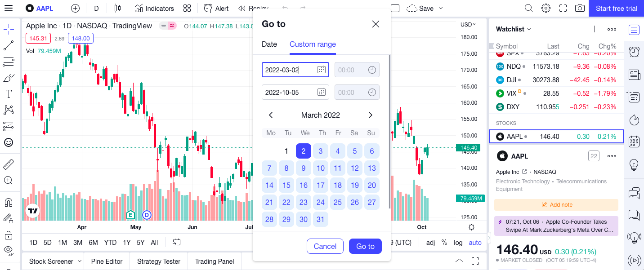The width and height of the screenshot is (644, 270).
Task: Open the News panel in right sidebar
Action: [x=634, y=75]
